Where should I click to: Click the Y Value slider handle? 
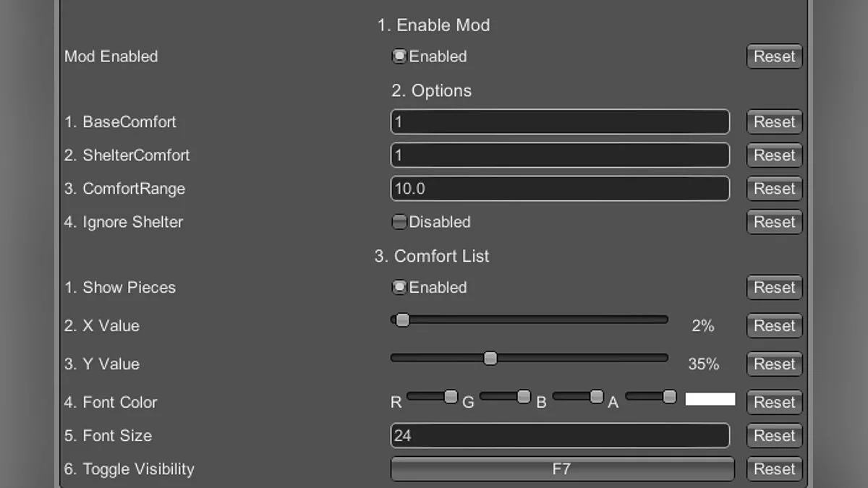pos(490,358)
